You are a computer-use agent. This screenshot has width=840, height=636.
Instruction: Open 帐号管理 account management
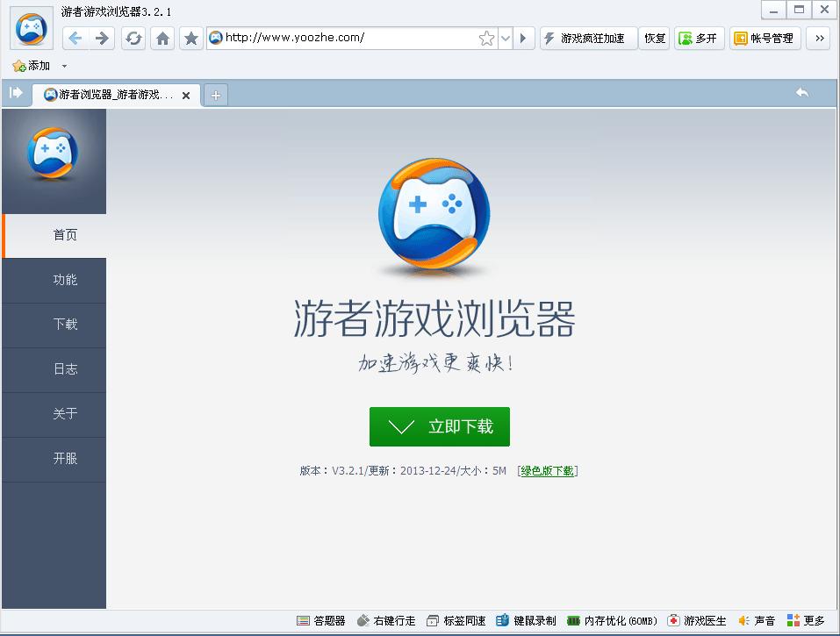coord(765,38)
